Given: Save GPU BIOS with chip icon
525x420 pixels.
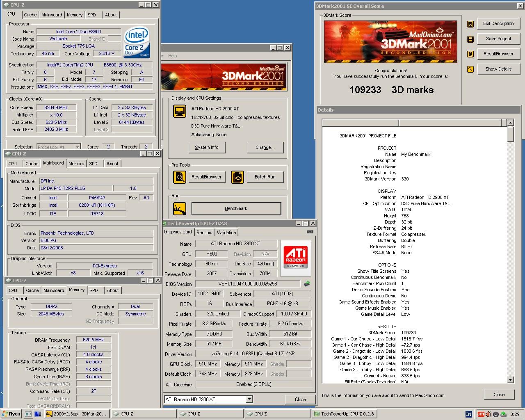Looking at the screenshot, I should click(x=307, y=283).
